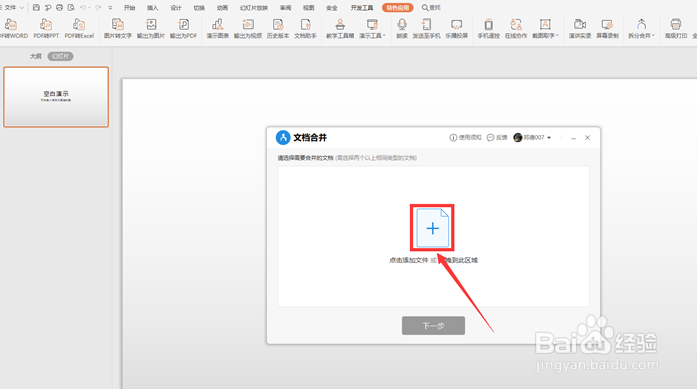Click the plus file icon to add files
Screen dimensions: 697x389
[x=432, y=228]
